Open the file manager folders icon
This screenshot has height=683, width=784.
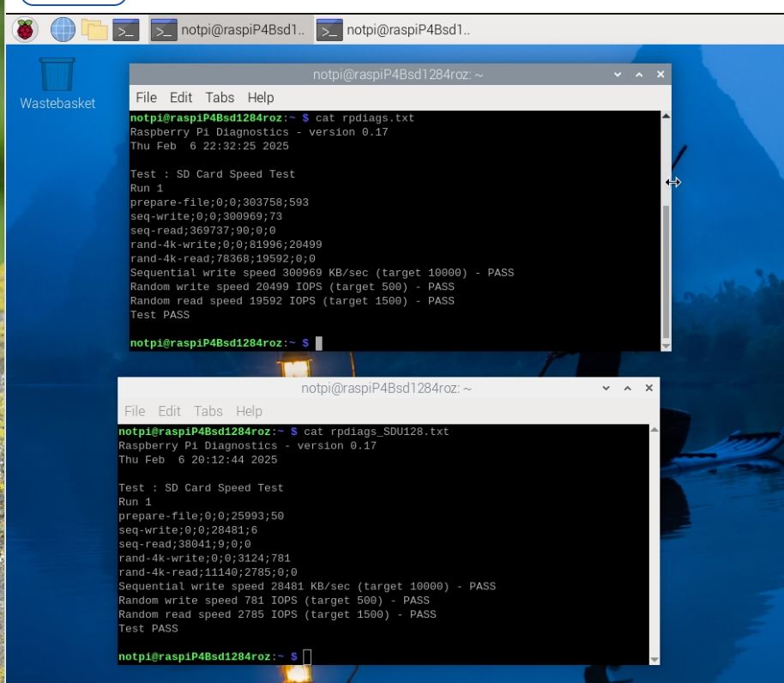coord(94,29)
